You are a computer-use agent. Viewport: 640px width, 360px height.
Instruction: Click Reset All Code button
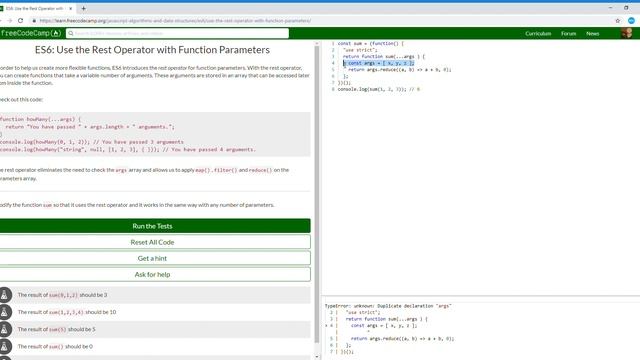click(152, 242)
